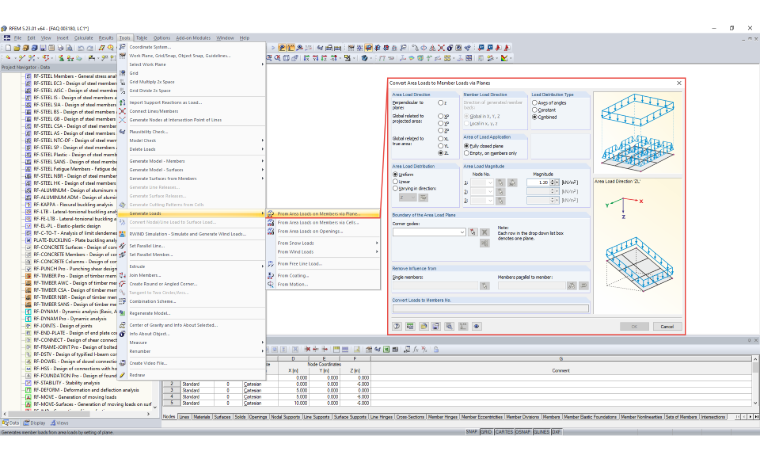Select the true area ZL radio button

[x=441, y=153]
